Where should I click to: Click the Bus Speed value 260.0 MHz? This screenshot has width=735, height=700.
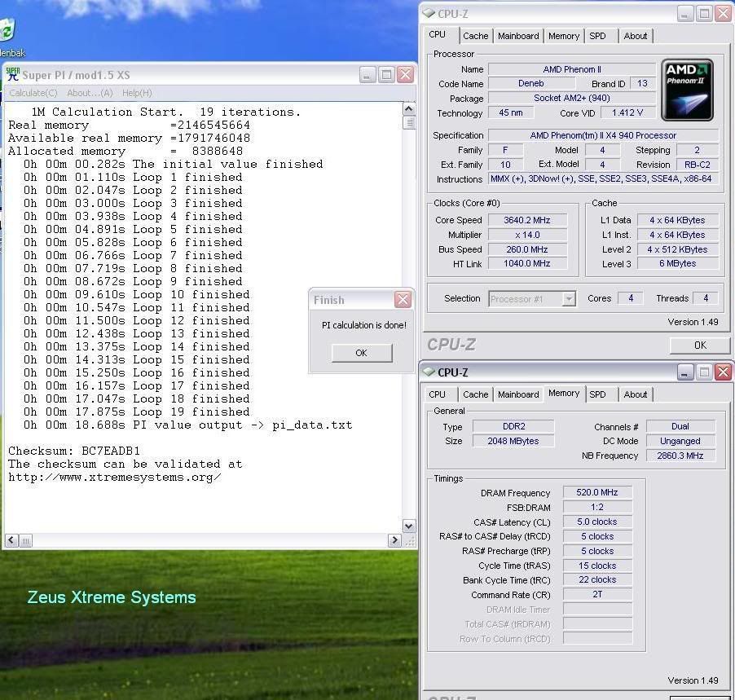527,249
